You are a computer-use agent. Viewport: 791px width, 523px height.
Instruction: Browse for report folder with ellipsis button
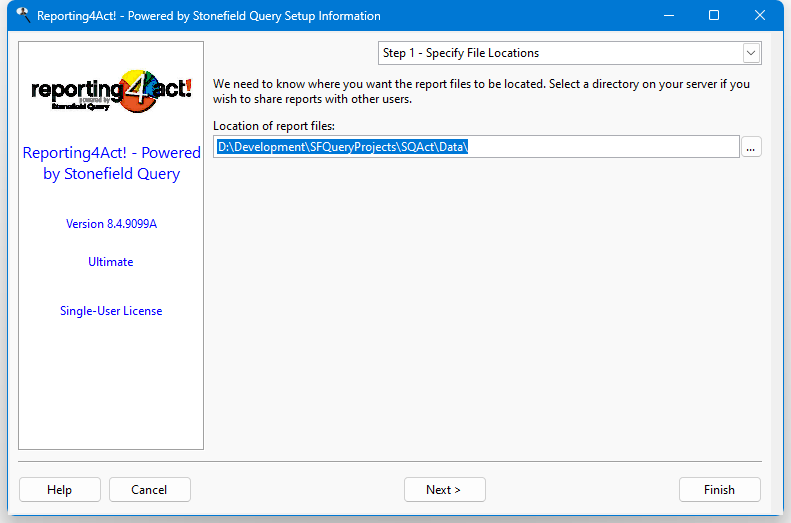pyautogui.click(x=751, y=147)
